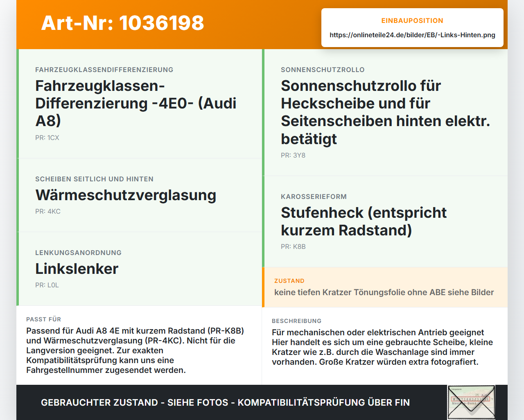
Task: Click the PR: 4KC code
Action: click(48, 211)
